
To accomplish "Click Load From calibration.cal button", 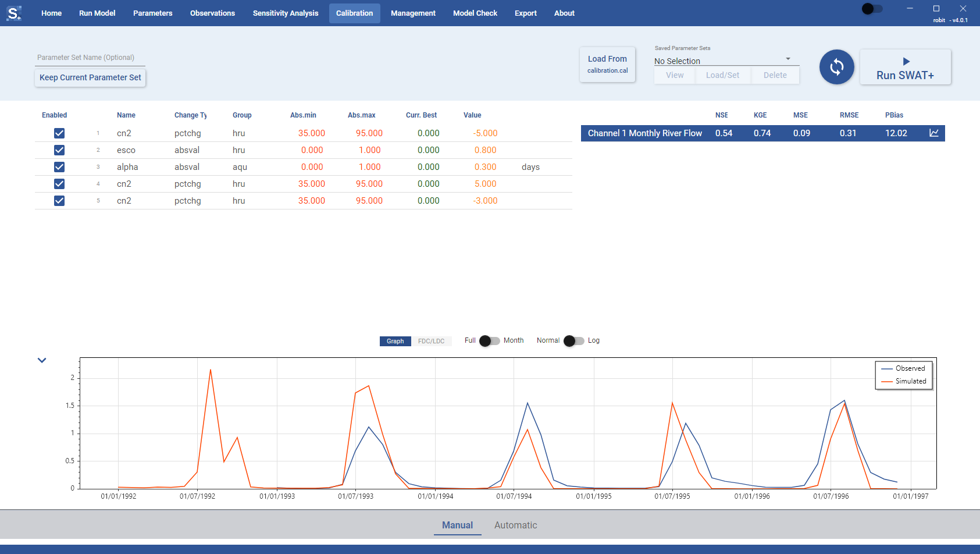I will (x=607, y=65).
